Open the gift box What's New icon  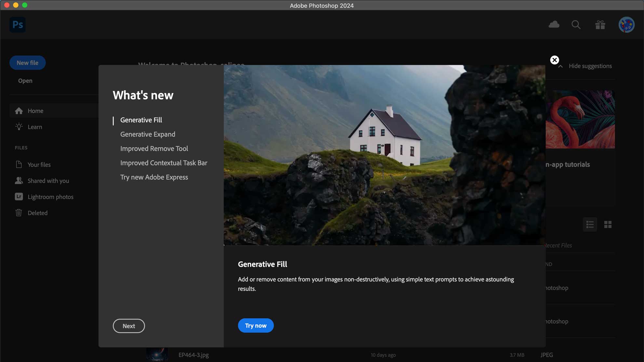click(x=600, y=25)
